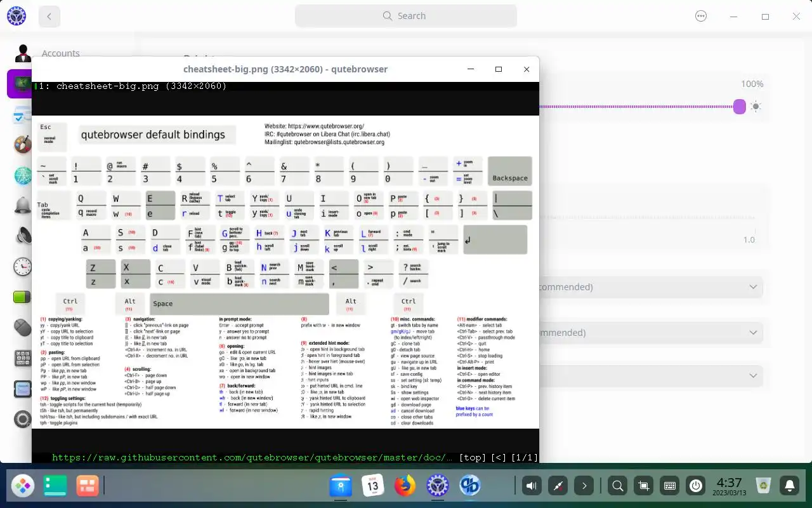Go back using Control Center back arrow

coord(49,17)
